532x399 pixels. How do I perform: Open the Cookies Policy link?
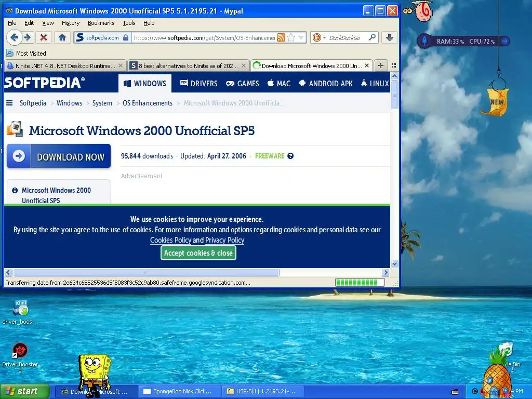[170, 240]
